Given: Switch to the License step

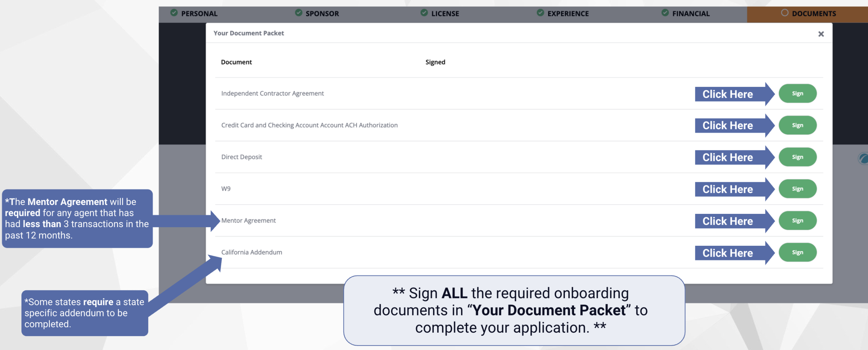Looking at the screenshot, I should pyautogui.click(x=445, y=14).
